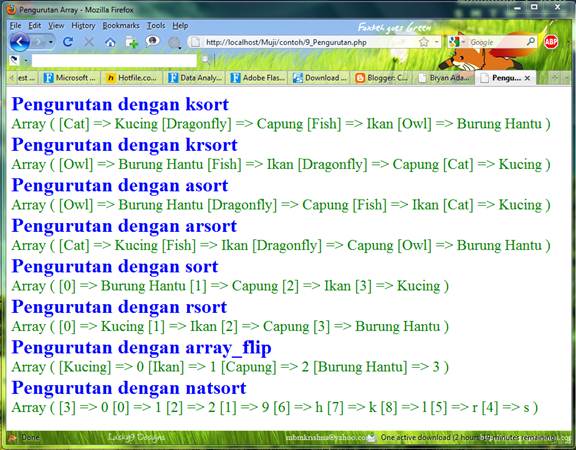Click the natsort array output line

pyautogui.click(x=275, y=407)
